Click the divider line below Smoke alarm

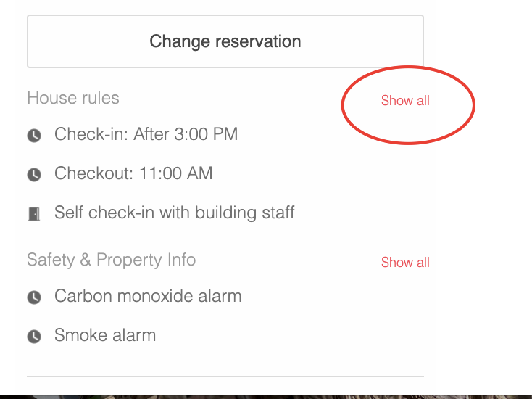tap(225, 376)
